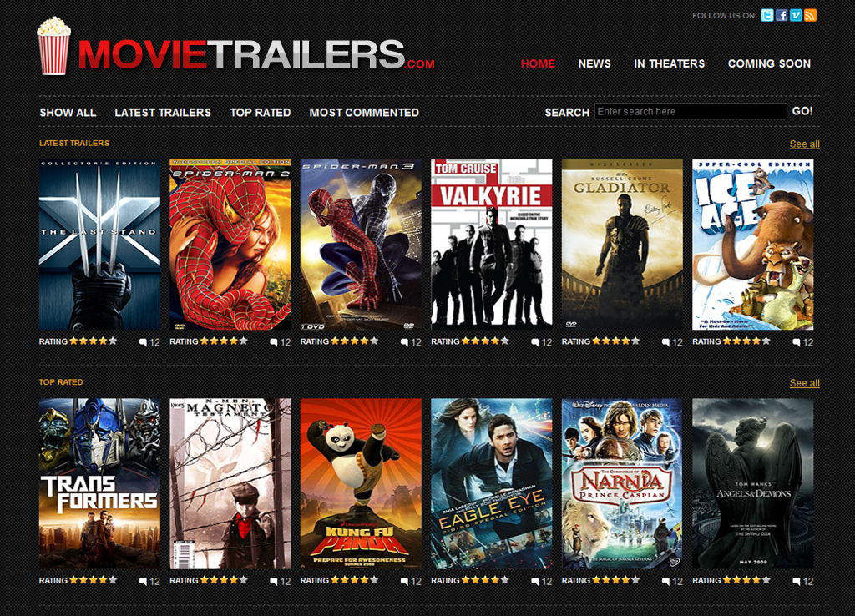The width and height of the screenshot is (855, 616).
Task: Open the Vimeo follow icon
Action: pos(796,15)
